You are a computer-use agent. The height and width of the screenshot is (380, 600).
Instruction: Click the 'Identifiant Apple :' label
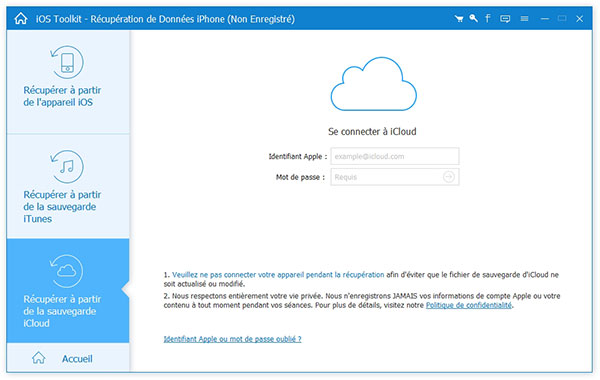(x=298, y=156)
